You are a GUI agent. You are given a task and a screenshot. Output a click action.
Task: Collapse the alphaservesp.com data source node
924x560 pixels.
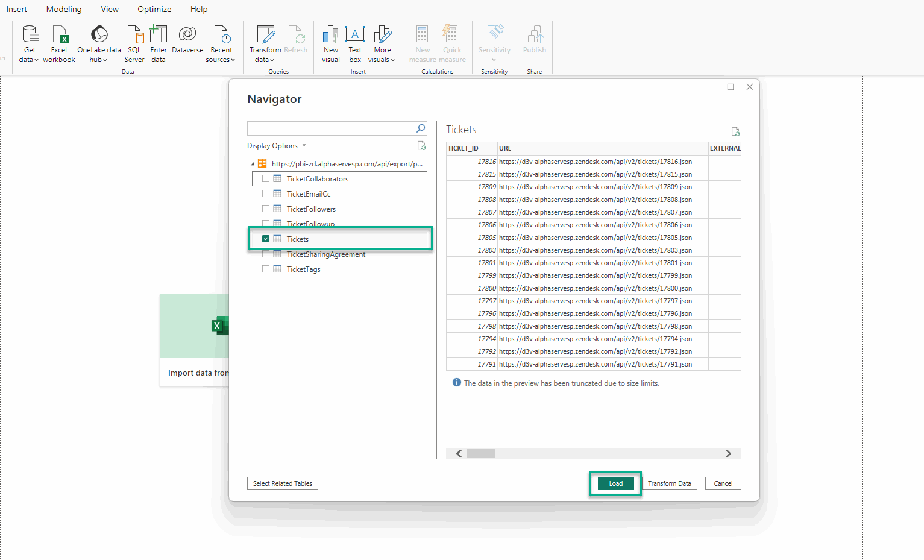pyautogui.click(x=253, y=163)
